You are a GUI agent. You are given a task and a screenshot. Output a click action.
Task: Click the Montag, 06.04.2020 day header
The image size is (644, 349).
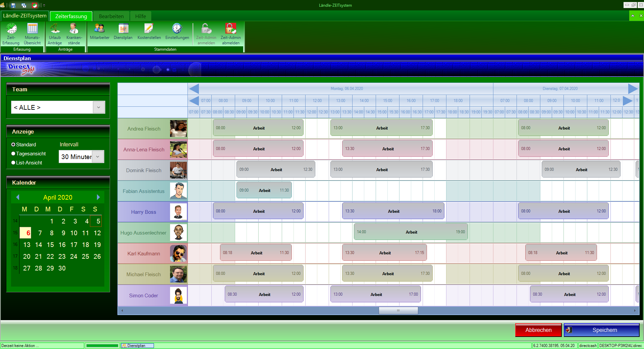click(x=346, y=89)
